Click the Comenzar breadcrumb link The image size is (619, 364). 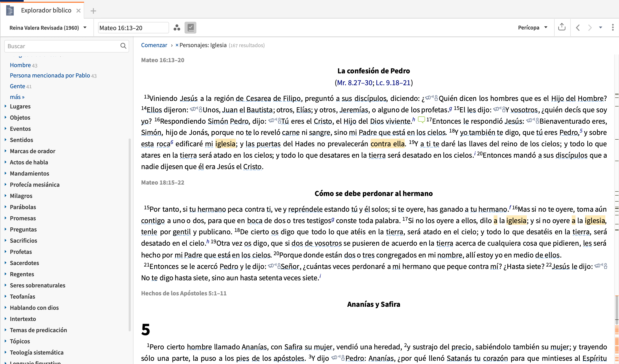[x=154, y=45]
